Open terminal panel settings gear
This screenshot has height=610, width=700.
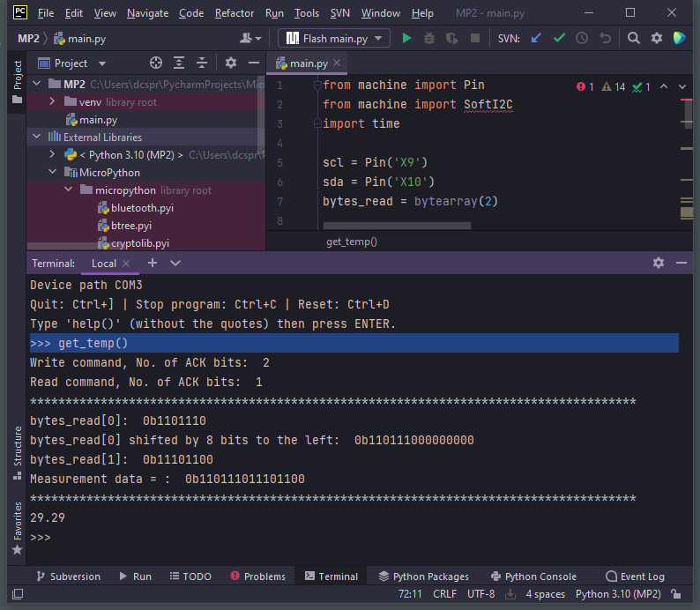coord(658,263)
